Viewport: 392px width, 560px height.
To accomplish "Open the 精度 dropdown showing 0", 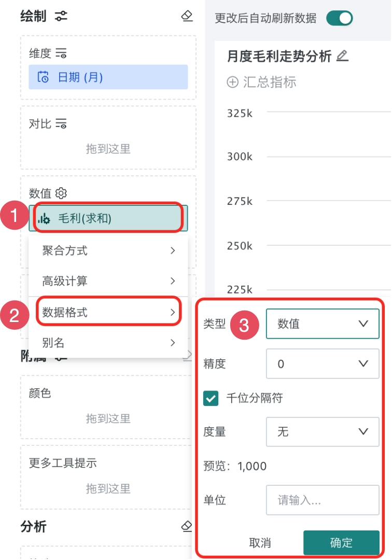I will point(323,363).
